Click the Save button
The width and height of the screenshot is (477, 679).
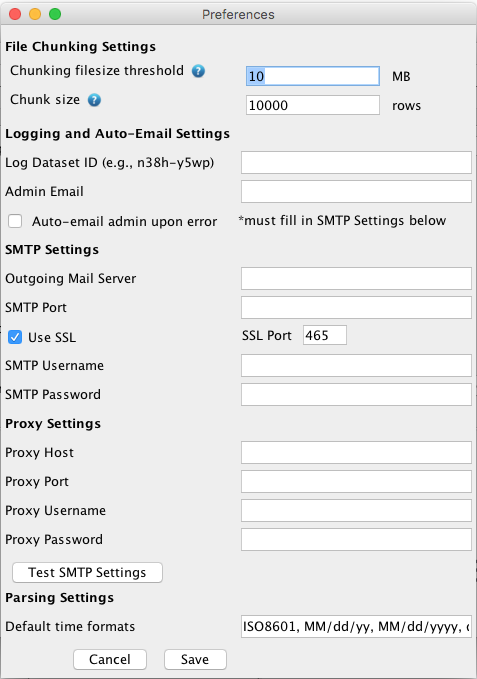click(x=195, y=659)
